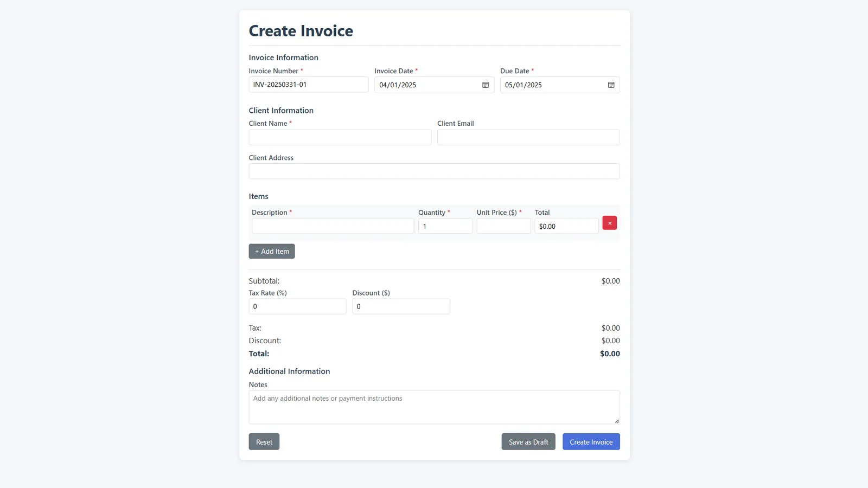Viewport: 868px width, 488px height.
Task: Click the 'Additional Information' section title
Action: [289, 371]
